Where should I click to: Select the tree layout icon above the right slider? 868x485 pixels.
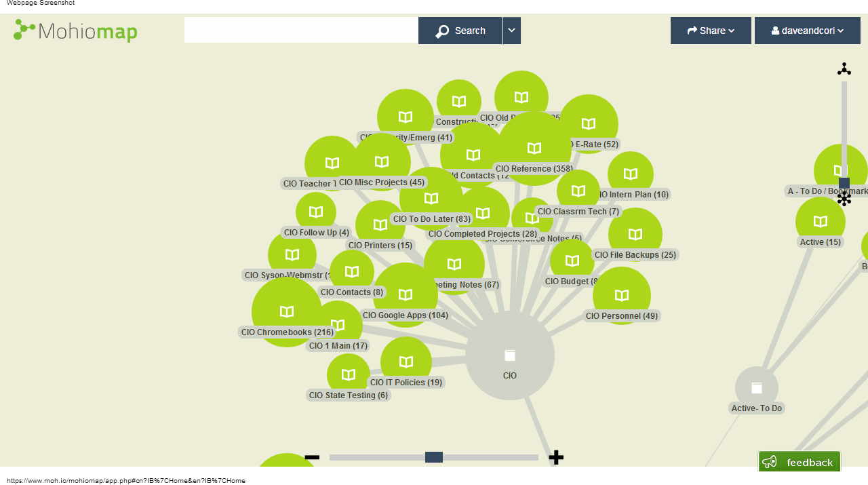point(844,68)
